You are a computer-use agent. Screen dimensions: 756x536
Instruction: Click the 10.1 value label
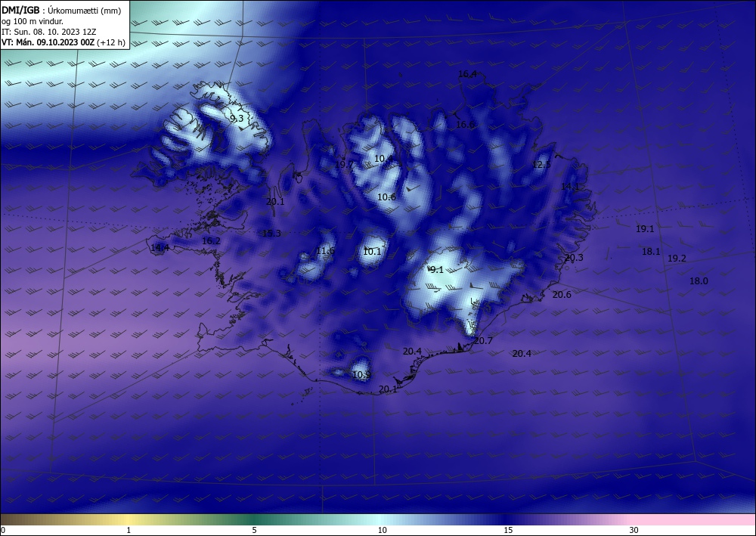pos(372,251)
